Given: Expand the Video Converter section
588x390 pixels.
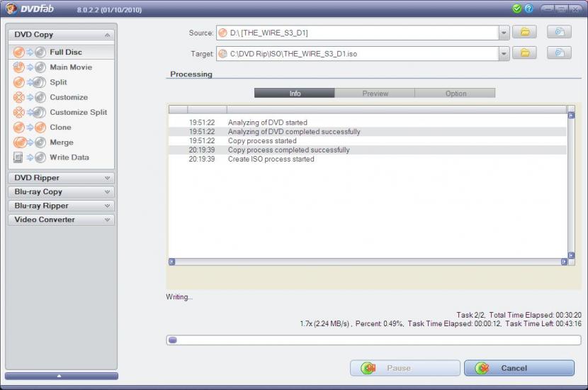Looking at the screenshot, I should pyautogui.click(x=61, y=220).
